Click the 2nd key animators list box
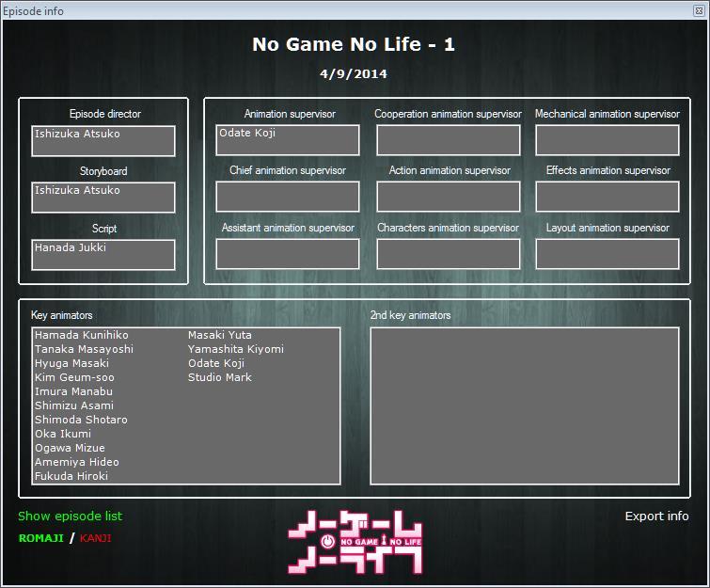The width and height of the screenshot is (710, 588). (x=525, y=405)
